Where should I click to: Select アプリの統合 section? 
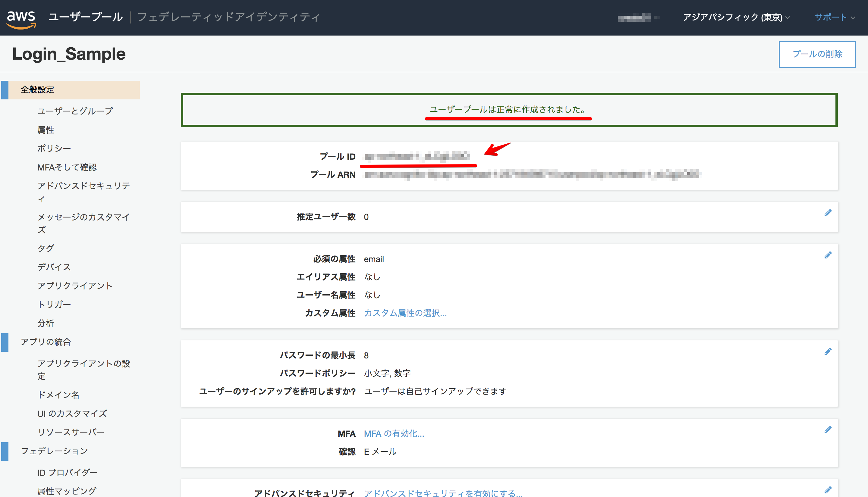[x=46, y=342]
